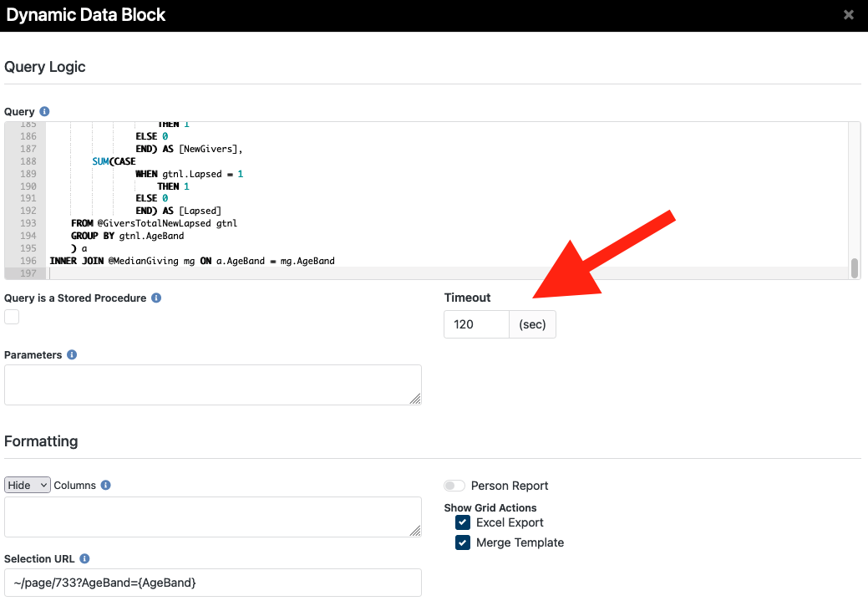
Task: Click the SUM(CASE line 188
Action: 114,161
